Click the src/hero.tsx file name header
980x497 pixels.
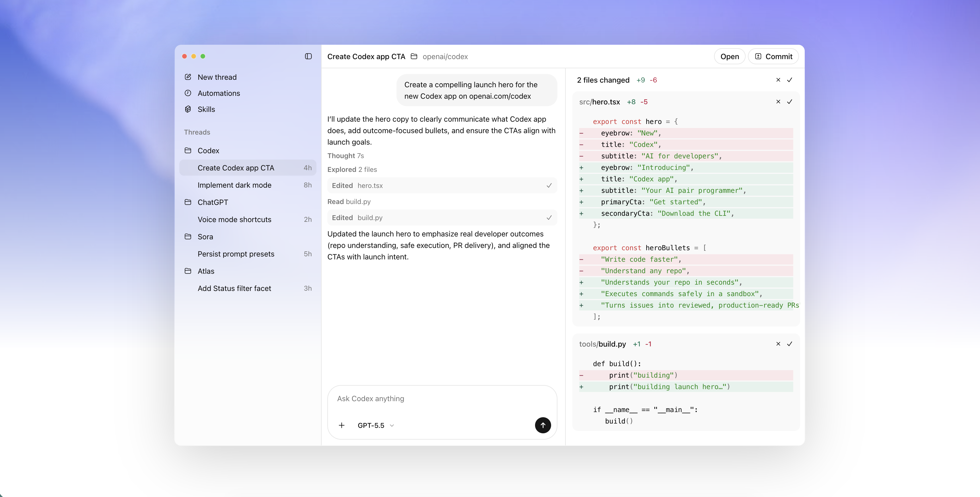click(x=600, y=102)
